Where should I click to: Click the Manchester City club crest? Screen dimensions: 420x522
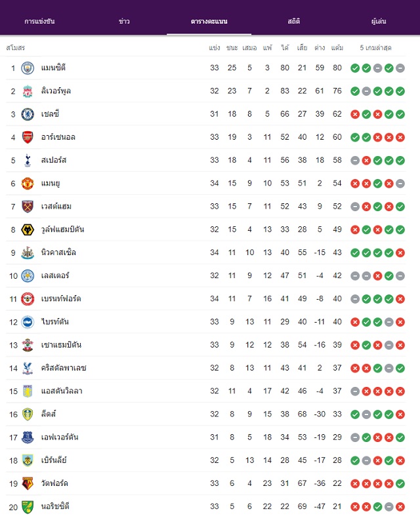28,68
